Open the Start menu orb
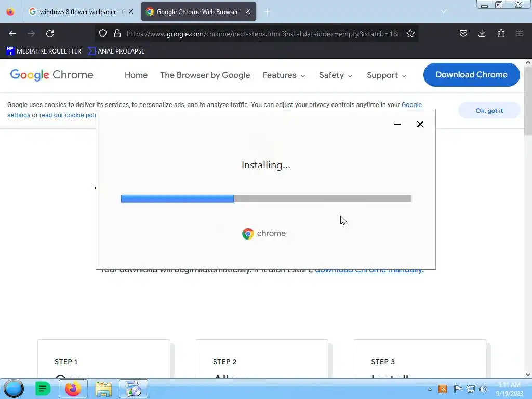The width and height of the screenshot is (532, 399). point(14,389)
